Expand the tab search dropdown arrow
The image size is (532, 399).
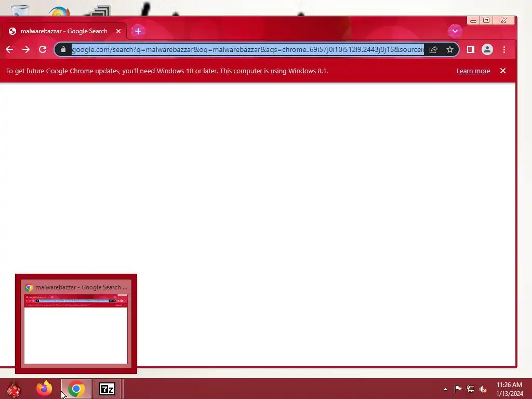[455, 31]
